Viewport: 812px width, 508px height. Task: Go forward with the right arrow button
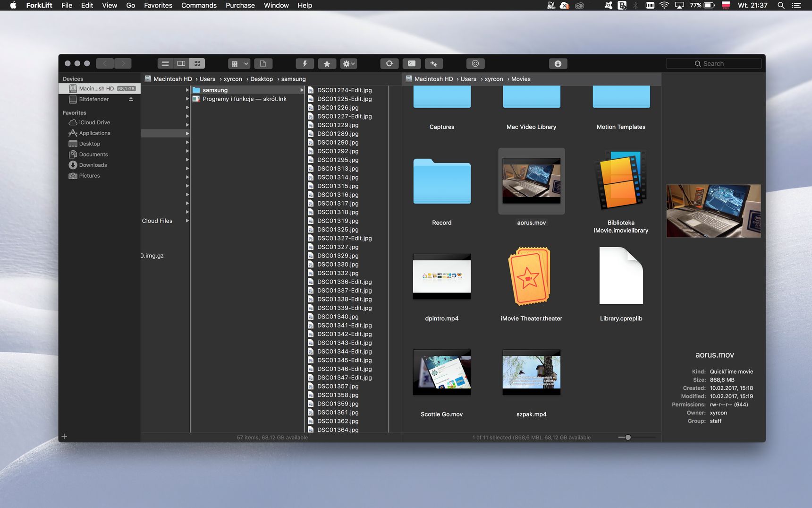coord(123,63)
